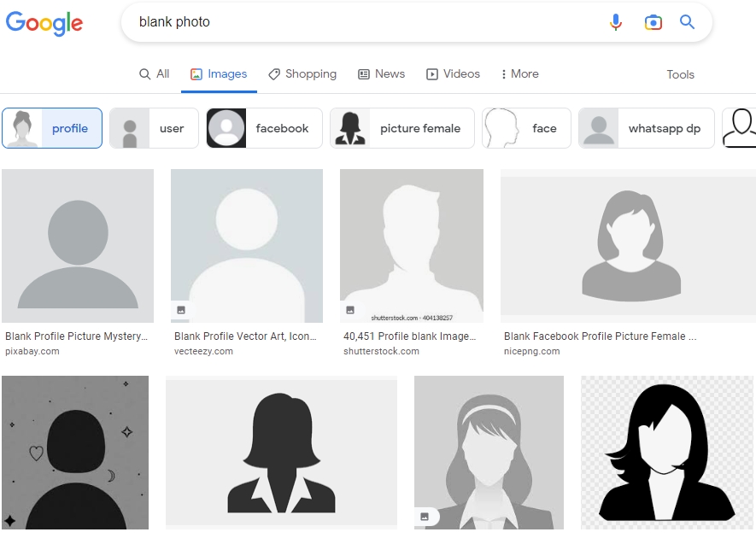
Task: Click licensable badge on shutterstock image
Action: [x=350, y=310]
